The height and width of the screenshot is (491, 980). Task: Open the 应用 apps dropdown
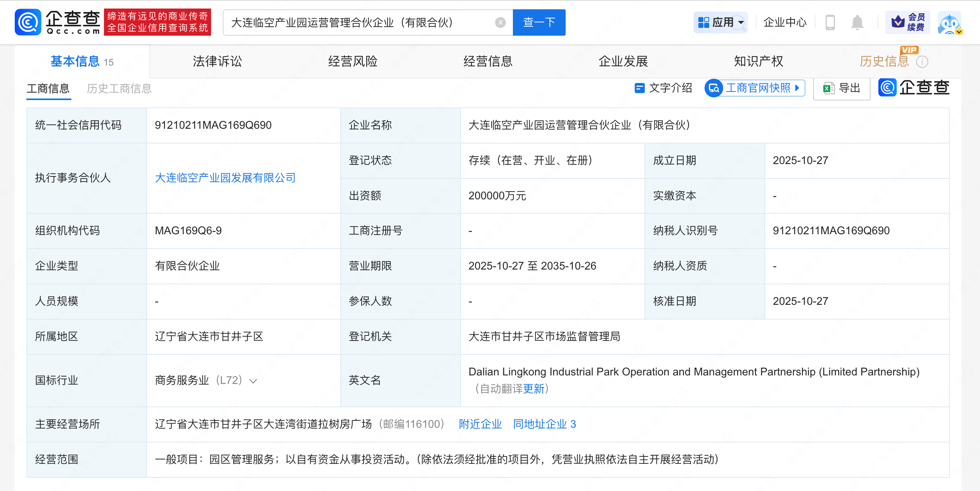click(720, 22)
